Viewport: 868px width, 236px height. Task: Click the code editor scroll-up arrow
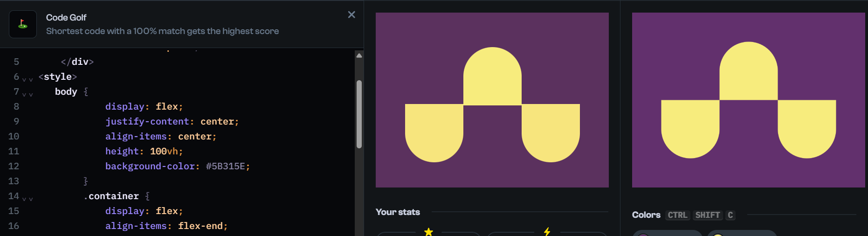pos(359,56)
